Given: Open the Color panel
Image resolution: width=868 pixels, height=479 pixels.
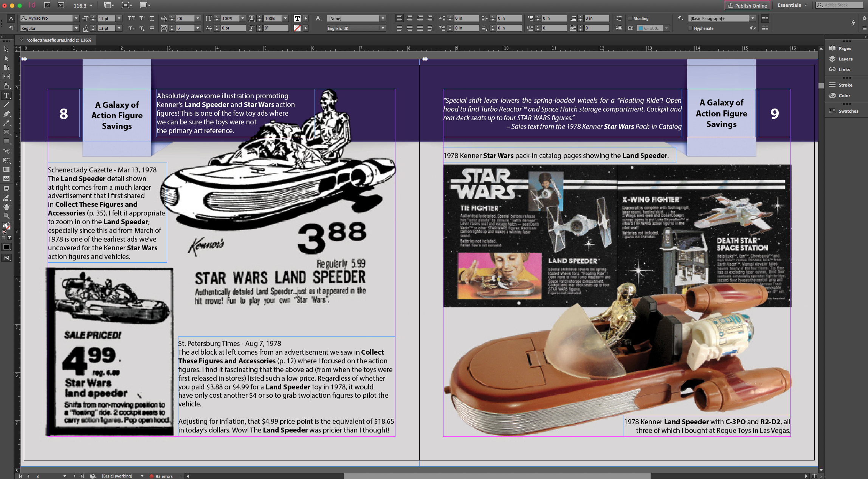Looking at the screenshot, I should point(839,96).
